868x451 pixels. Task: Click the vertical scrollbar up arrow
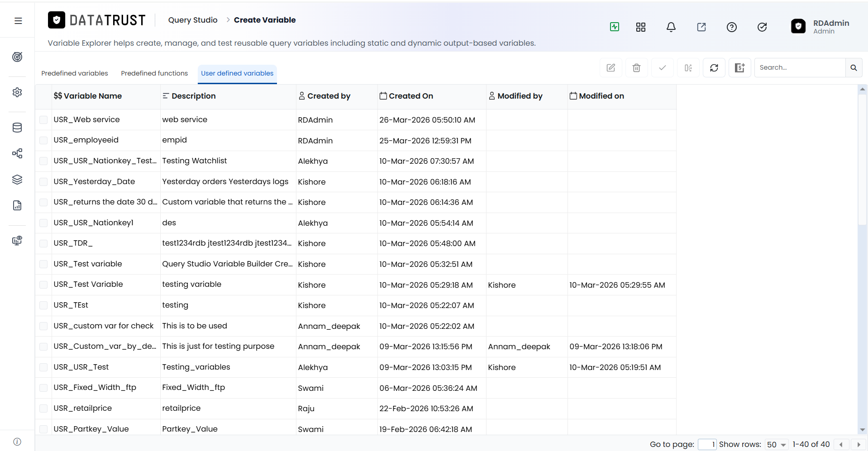(863, 89)
